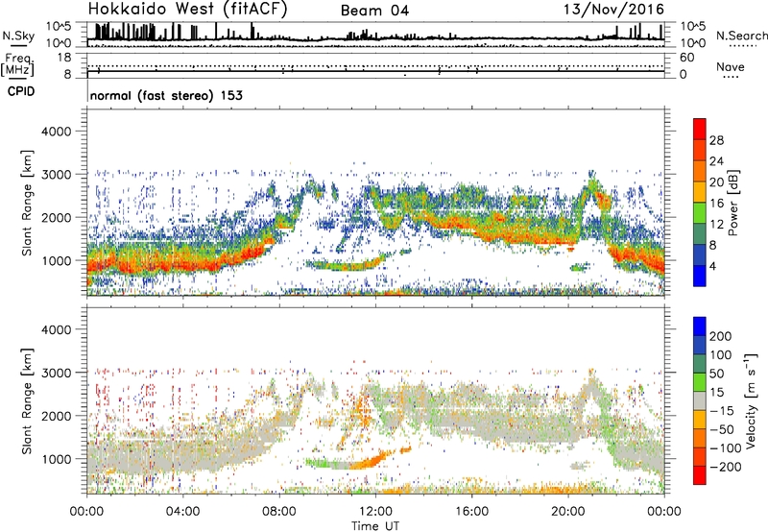Click the '20:00' time axis label

click(x=568, y=512)
